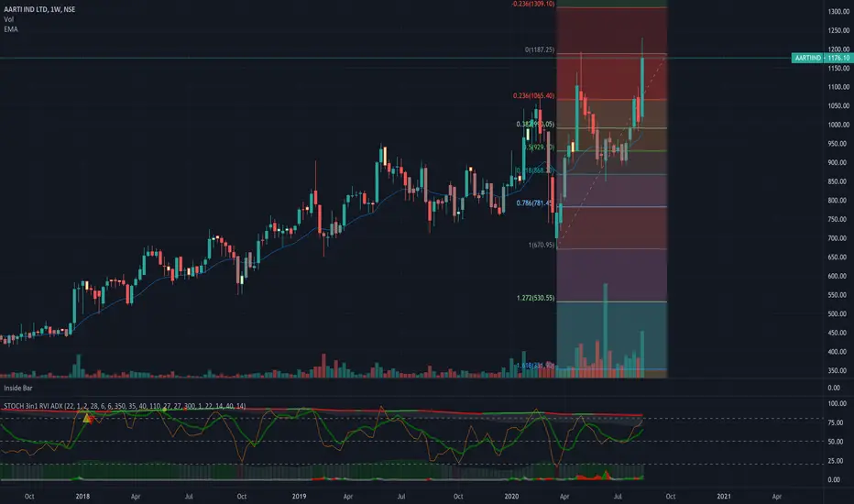Click 400.00 on the price scale
854x504 pixels.
point(838,352)
